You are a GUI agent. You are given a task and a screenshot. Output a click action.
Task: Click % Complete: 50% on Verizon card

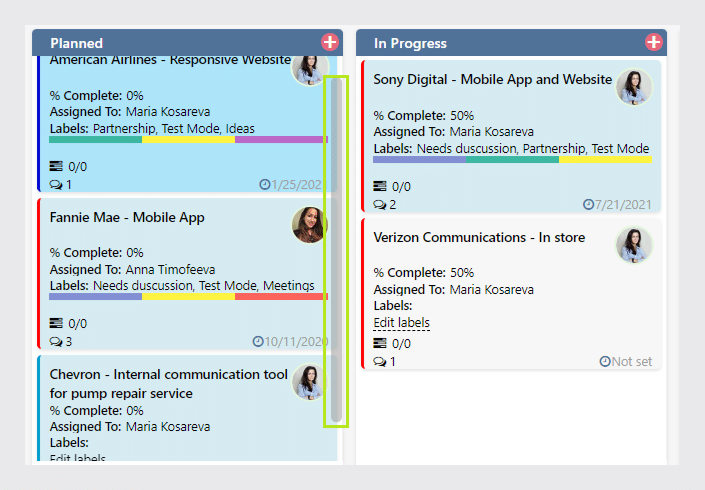click(424, 273)
